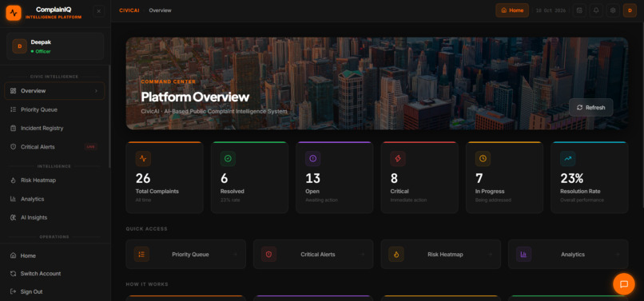Screen dimensions: 644x301
Task: Click the arrow on the Analytics tile
Action: pos(618,254)
